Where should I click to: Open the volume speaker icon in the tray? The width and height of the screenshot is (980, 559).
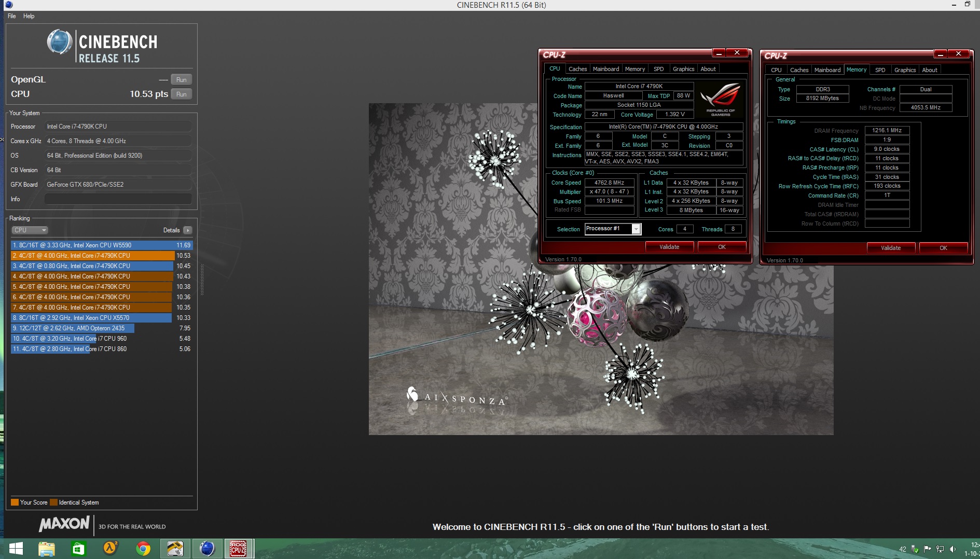coord(953,549)
